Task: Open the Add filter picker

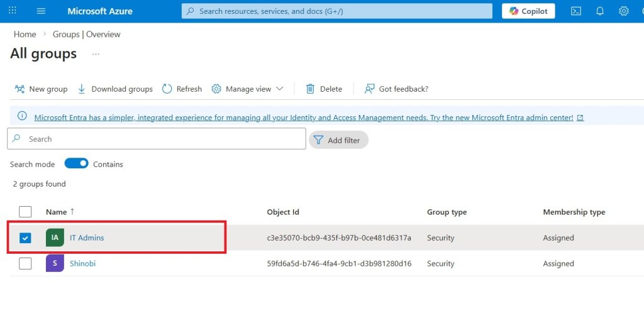Action: tap(338, 140)
